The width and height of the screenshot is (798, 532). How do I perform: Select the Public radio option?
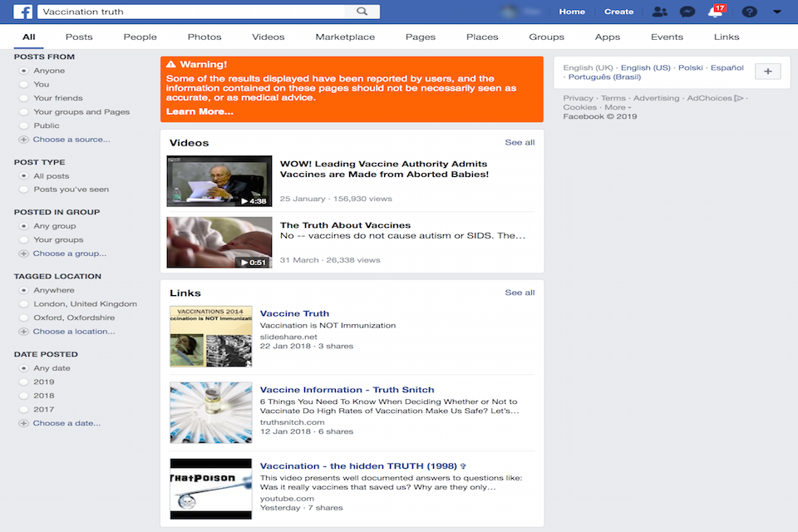23,126
